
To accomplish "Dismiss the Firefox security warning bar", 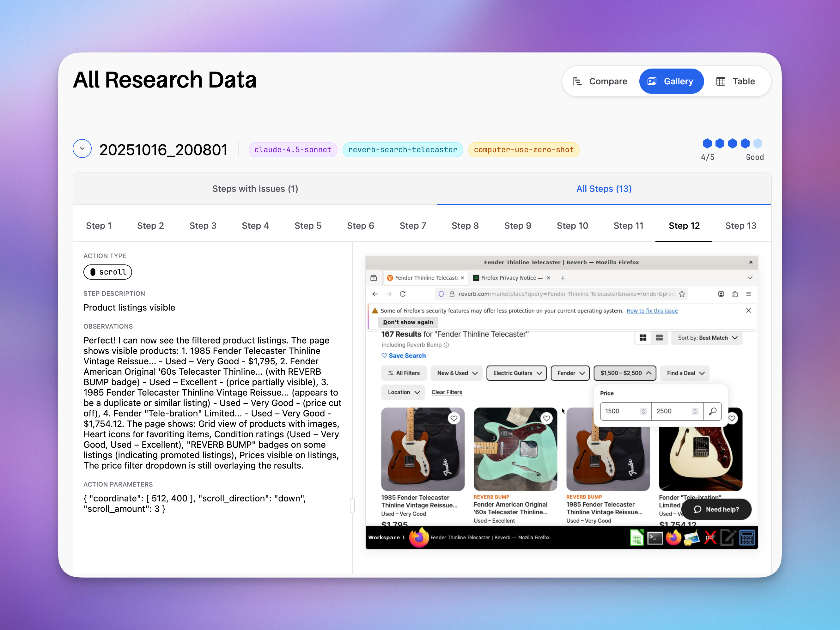I will point(748,310).
